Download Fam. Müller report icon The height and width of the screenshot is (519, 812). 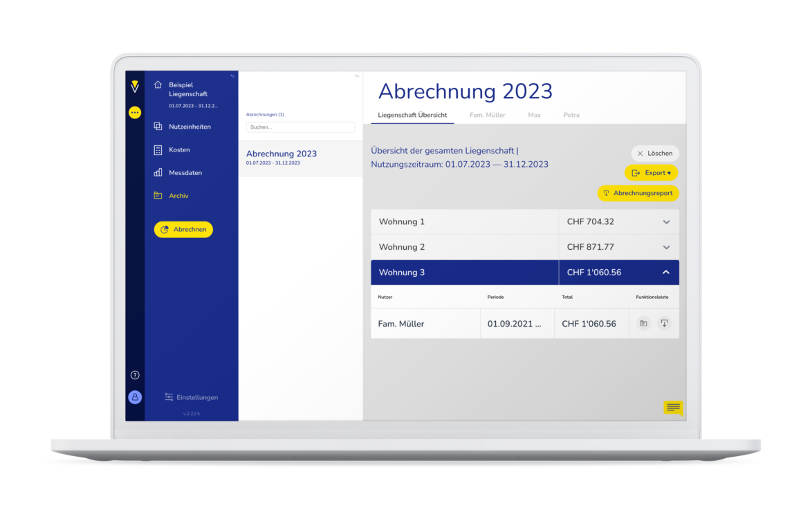tap(664, 323)
